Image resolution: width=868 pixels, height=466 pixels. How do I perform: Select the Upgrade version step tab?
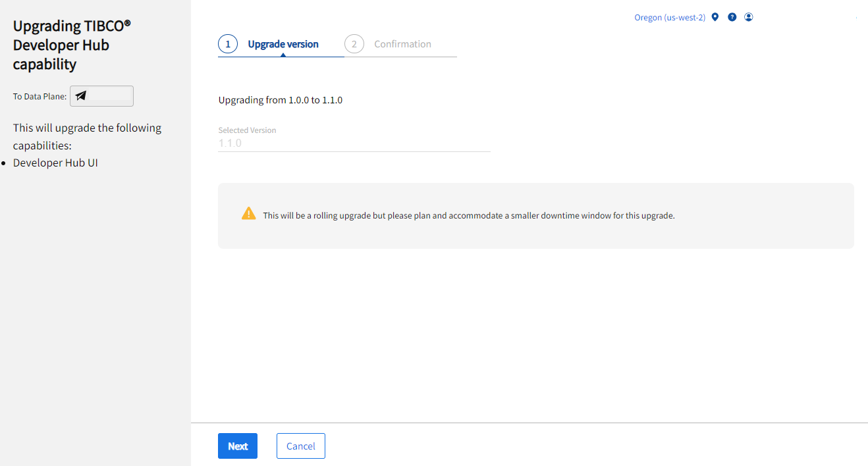[283, 44]
